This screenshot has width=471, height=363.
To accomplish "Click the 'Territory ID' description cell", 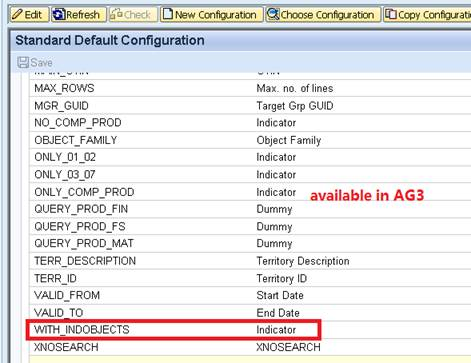I will point(282,278).
